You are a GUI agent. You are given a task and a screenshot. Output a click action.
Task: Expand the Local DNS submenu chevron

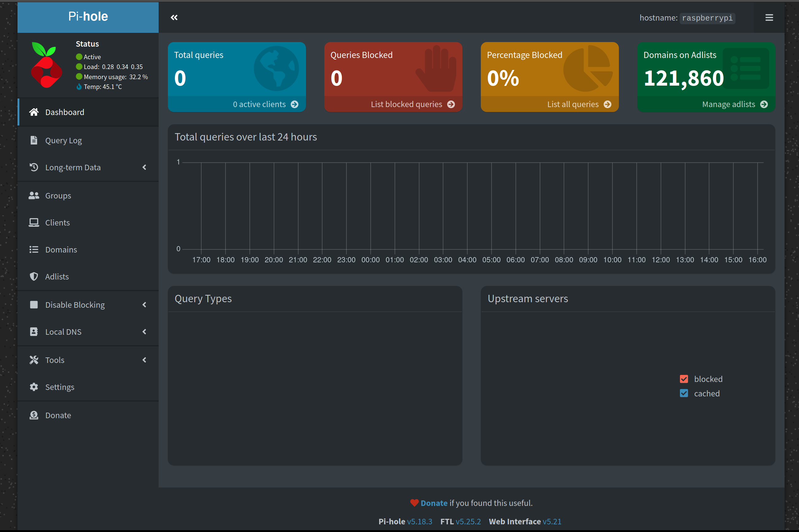coord(145,331)
